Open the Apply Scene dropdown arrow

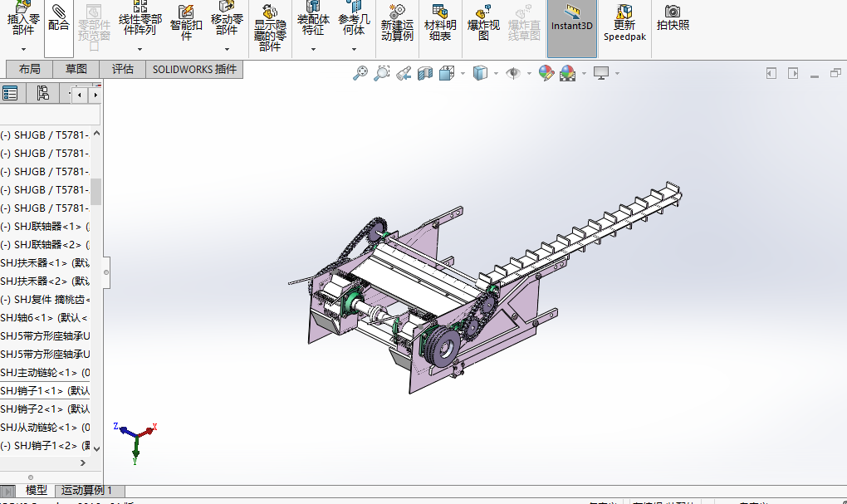(x=584, y=73)
